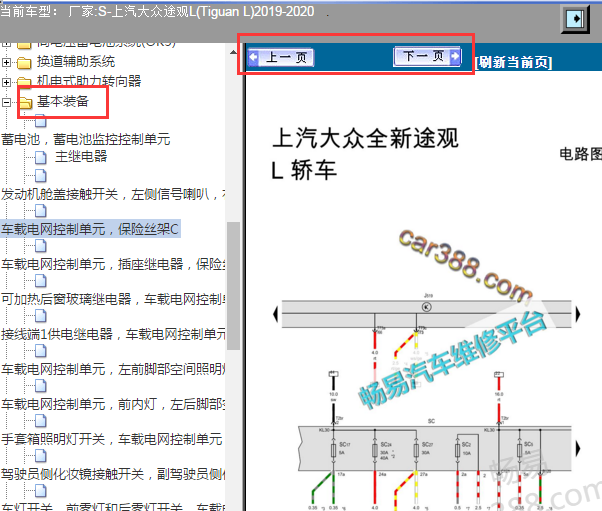The height and width of the screenshot is (511, 602).
Task: Click the folder icon of 基本装备
Action: coord(25,103)
